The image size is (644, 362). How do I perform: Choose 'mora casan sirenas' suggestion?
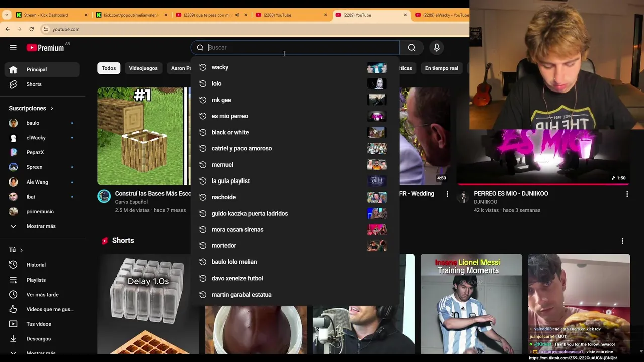coord(295,229)
